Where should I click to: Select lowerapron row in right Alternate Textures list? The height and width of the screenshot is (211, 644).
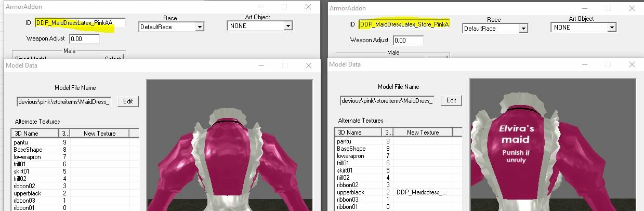[398, 155]
